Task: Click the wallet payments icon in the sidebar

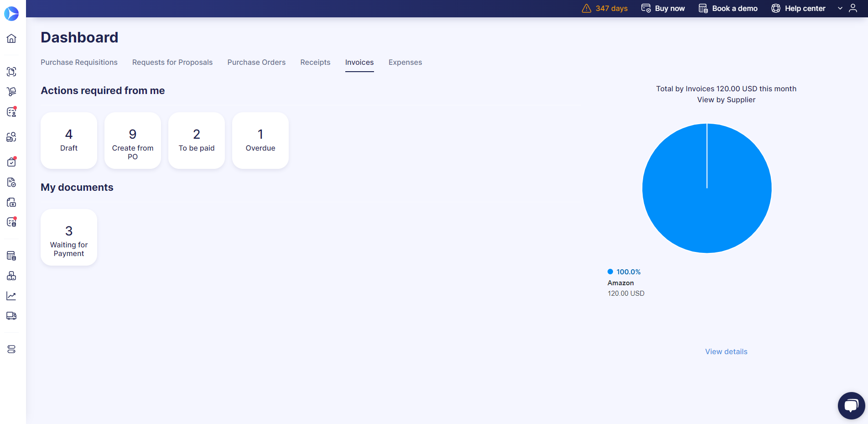Action: 11,202
